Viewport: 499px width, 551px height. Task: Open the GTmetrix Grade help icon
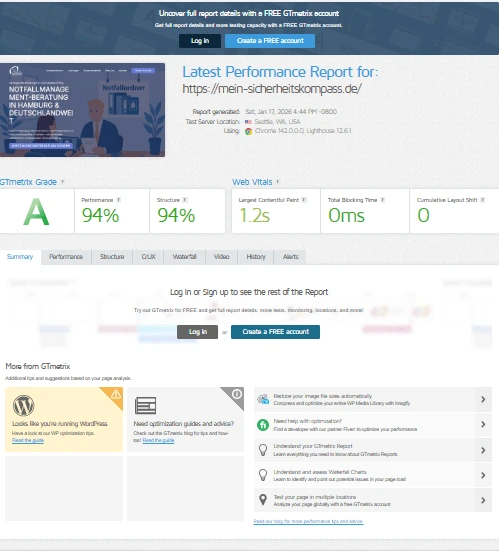(63, 182)
